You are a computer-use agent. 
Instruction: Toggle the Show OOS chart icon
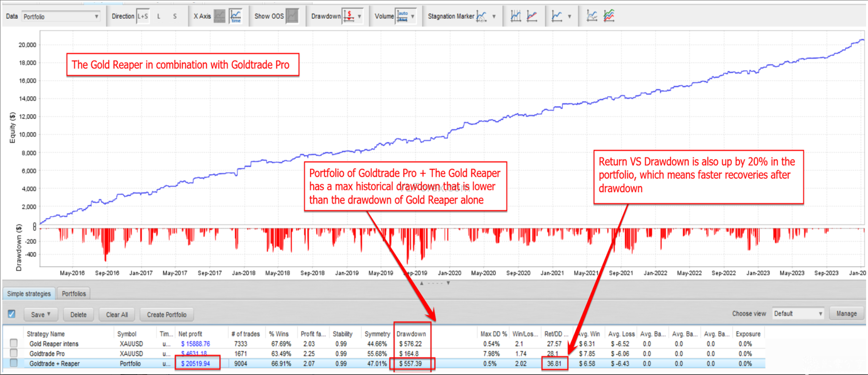pyautogui.click(x=292, y=16)
